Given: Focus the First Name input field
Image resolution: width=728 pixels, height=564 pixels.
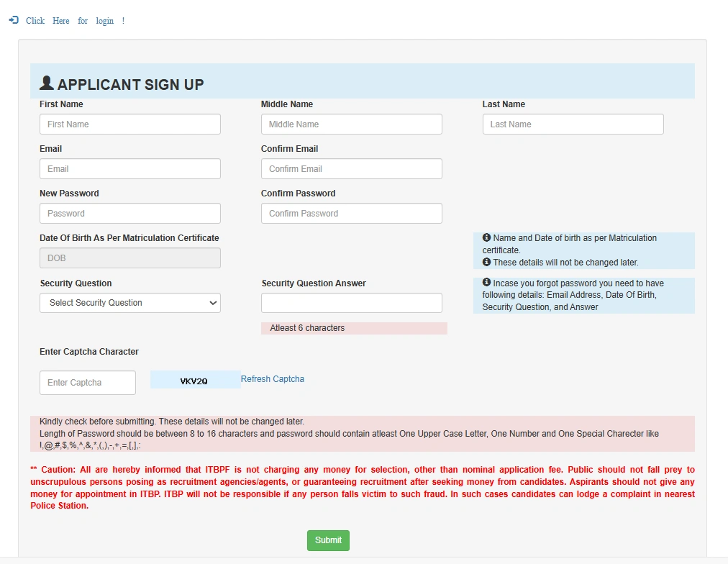Looking at the screenshot, I should pyautogui.click(x=130, y=124).
